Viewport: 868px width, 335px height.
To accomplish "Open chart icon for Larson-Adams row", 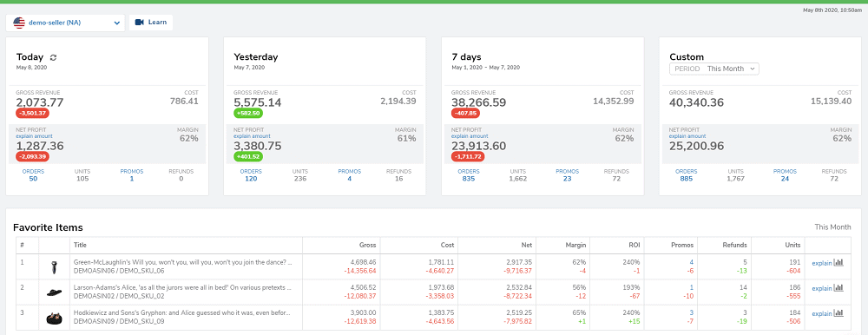I will point(838,288).
